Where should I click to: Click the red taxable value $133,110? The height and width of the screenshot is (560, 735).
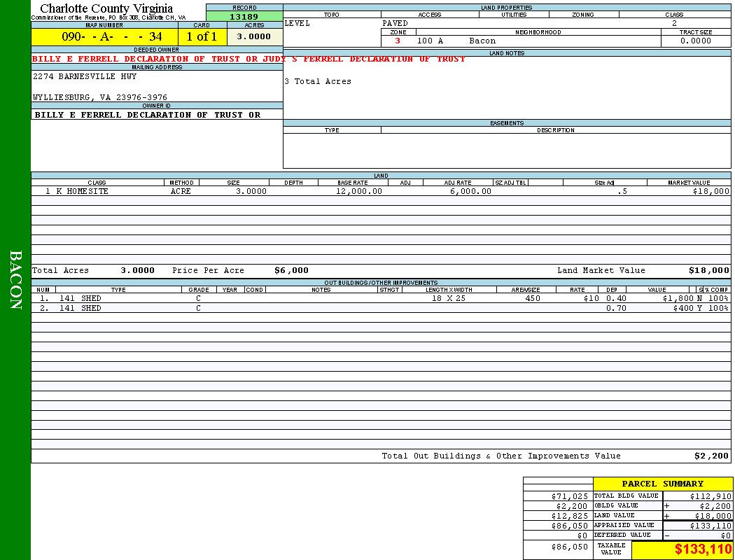(x=703, y=550)
